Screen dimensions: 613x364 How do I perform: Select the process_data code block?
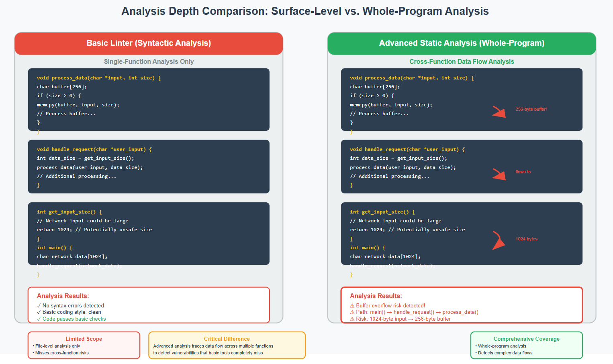coord(148,100)
